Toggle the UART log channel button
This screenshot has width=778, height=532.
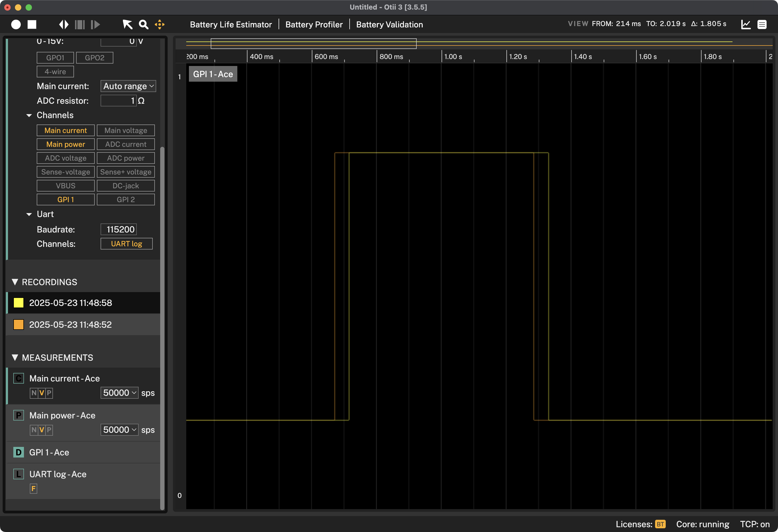(x=127, y=244)
